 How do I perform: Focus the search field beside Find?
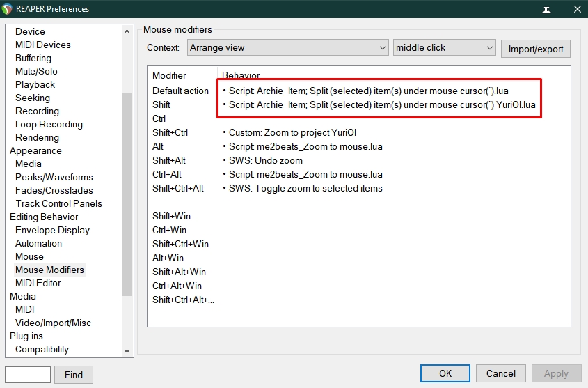pos(28,375)
